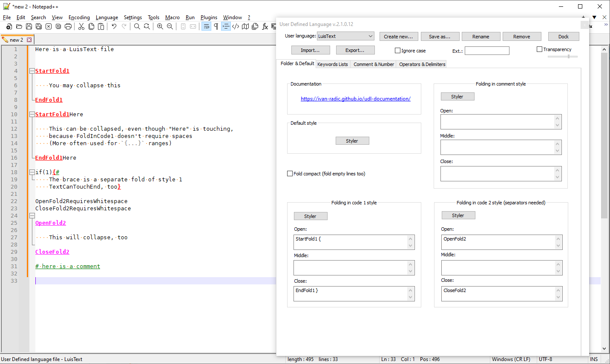Open Styler for Folding in code 2 style
This screenshot has height=364, width=610.
pos(458,215)
